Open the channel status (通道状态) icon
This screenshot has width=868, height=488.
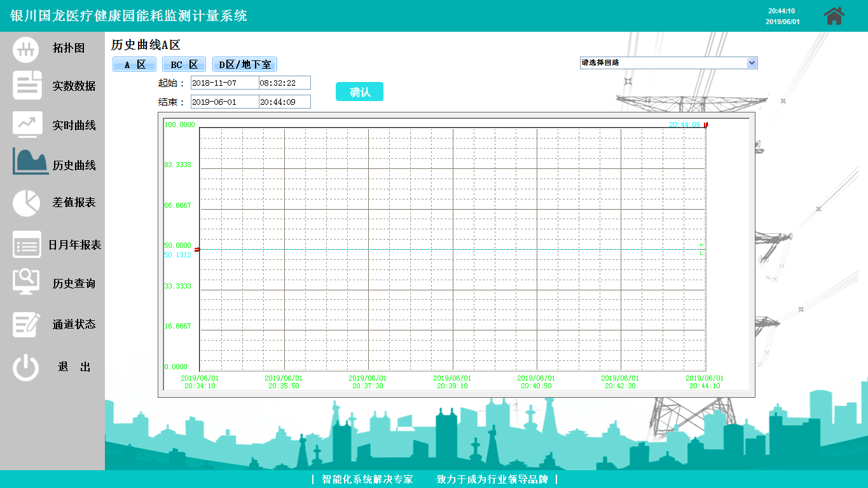26,324
